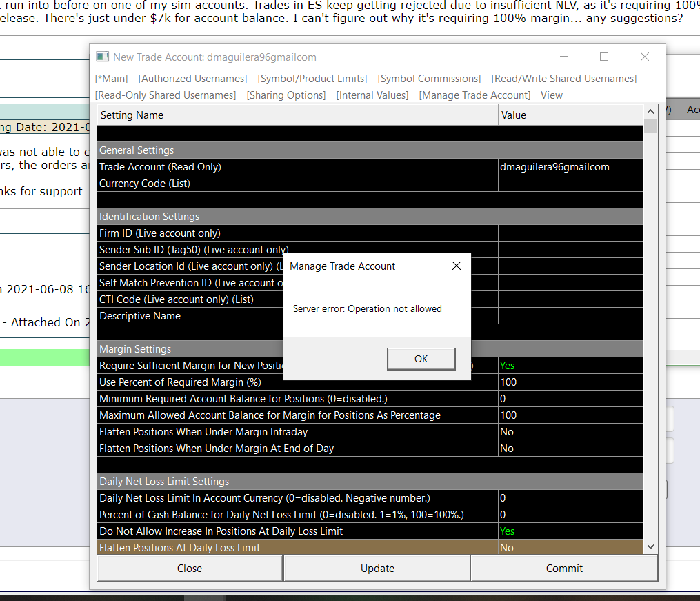Image resolution: width=700 pixels, height=601 pixels.
Task: Click the window icon in New Trade Account title bar
Action: coord(103,57)
